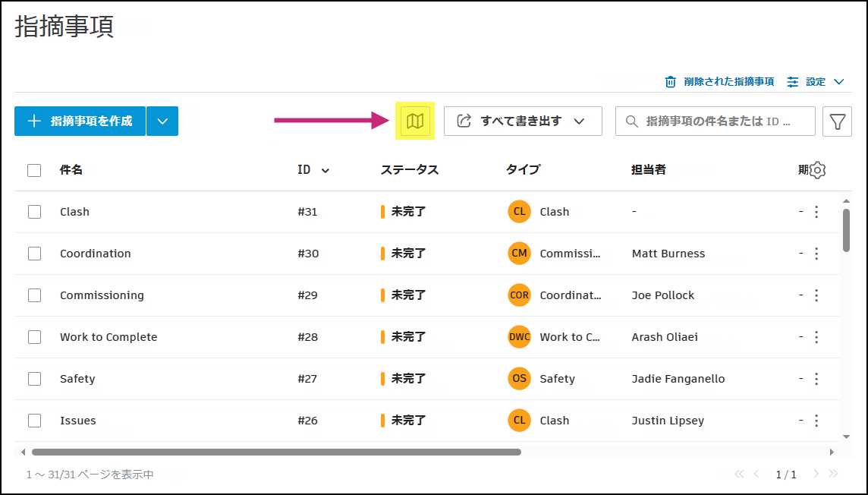This screenshot has height=495, width=868.
Task: Open more options for Commissioning row #29
Action: 816,295
